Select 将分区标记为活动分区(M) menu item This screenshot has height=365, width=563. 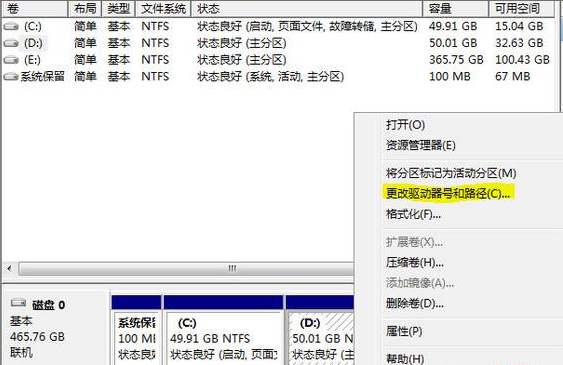tap(451, 173)
